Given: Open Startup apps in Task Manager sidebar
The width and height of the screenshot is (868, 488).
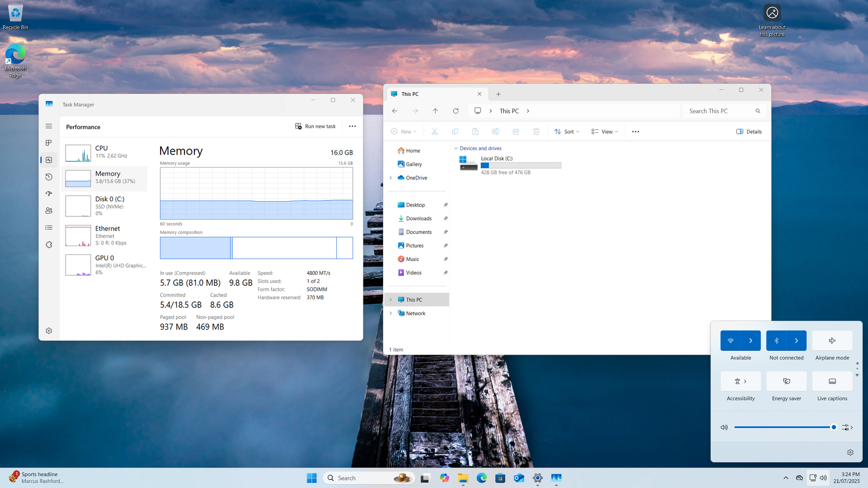Looking at the screenshot, I should click(49, 194).
